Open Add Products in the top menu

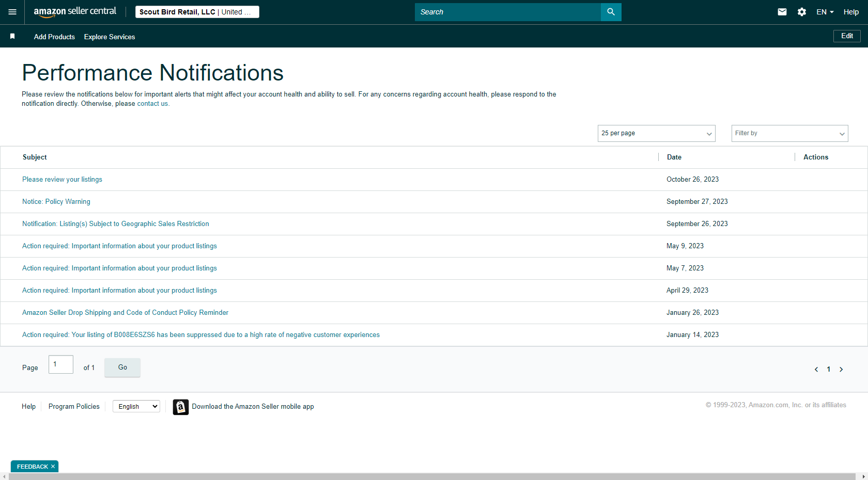(54, 37)
